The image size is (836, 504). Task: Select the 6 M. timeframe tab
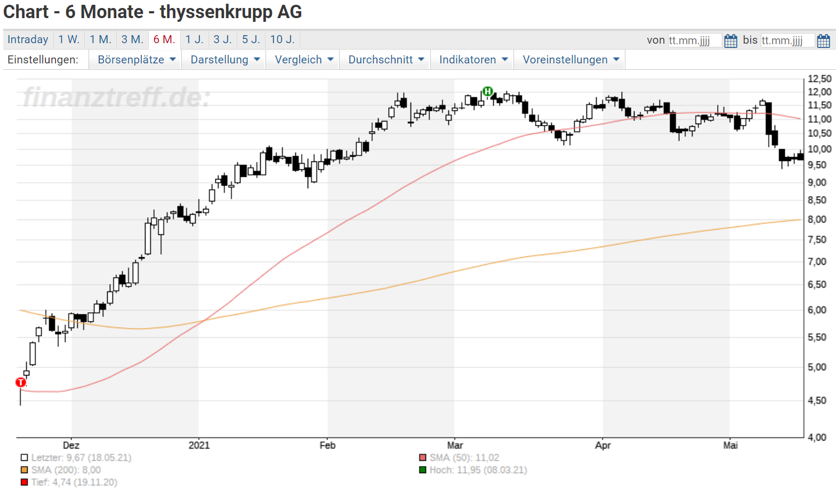click(164, 39)
